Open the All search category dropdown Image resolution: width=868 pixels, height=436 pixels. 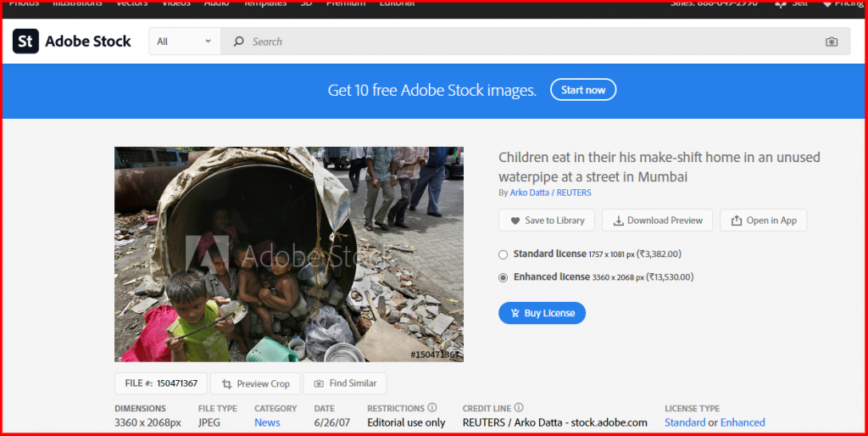pos(185,42)
